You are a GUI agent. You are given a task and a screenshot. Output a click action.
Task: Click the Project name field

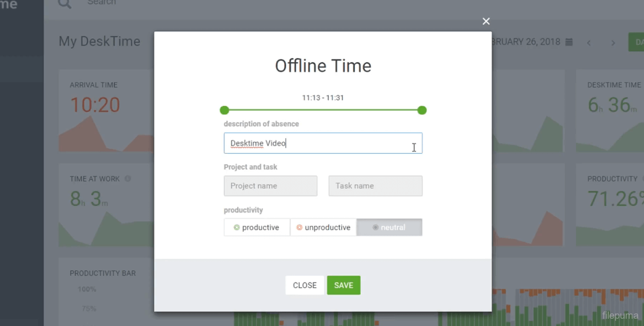click(270, 186)
